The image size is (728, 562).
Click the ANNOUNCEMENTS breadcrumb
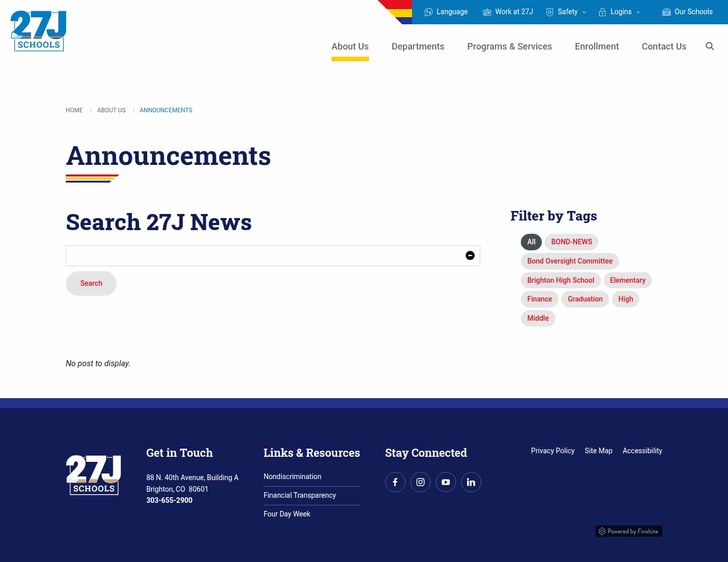[166, 110]
